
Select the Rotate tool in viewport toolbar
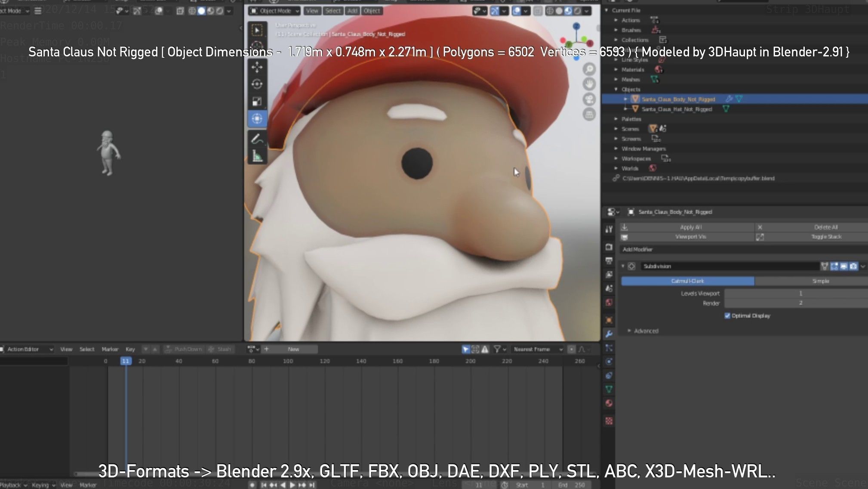257,84
